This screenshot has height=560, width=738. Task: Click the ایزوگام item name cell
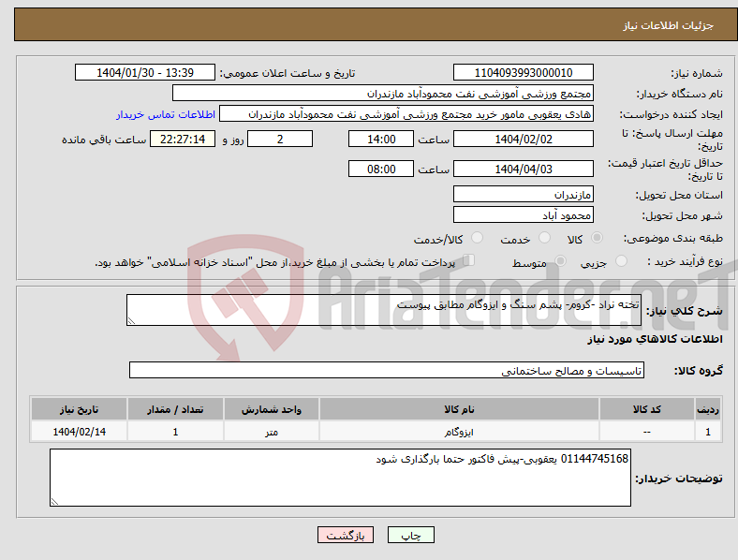point(459,431)
